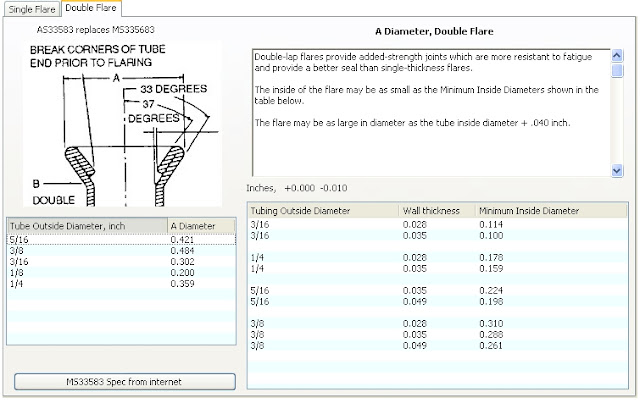Click the Inches +0.000 -0.010 tolerance label
Viewport: 640px width, 403px height.
(x=297, y=188)
